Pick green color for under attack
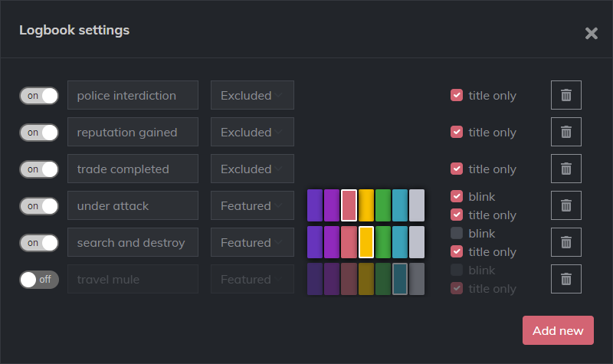Viewport: 613px width, 364px height. 383,205
